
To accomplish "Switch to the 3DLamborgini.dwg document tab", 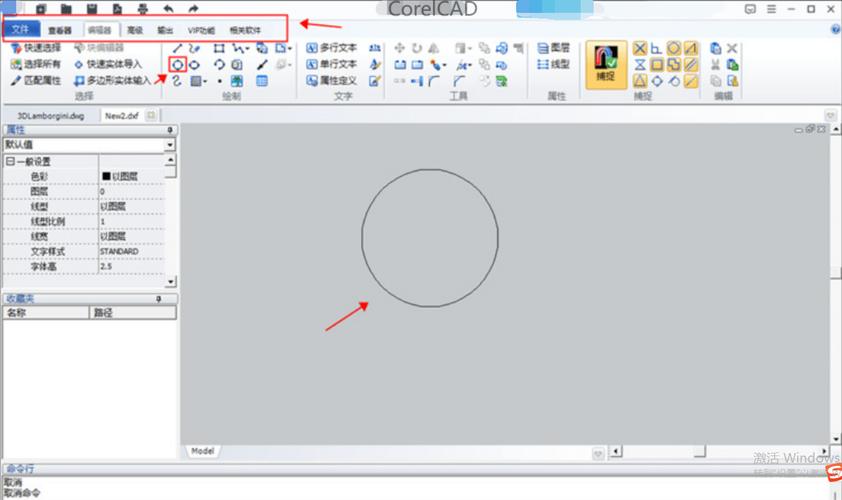I will point(50,115).
